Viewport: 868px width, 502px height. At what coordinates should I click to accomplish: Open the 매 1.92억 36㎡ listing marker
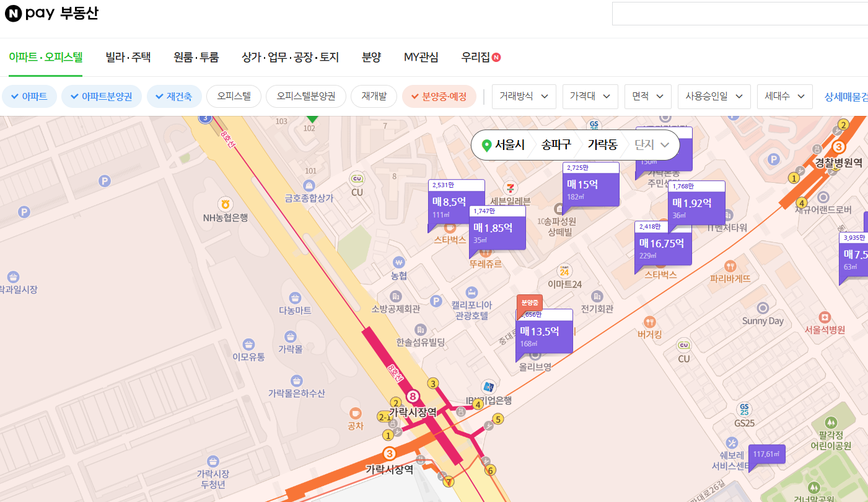[696, 206]
